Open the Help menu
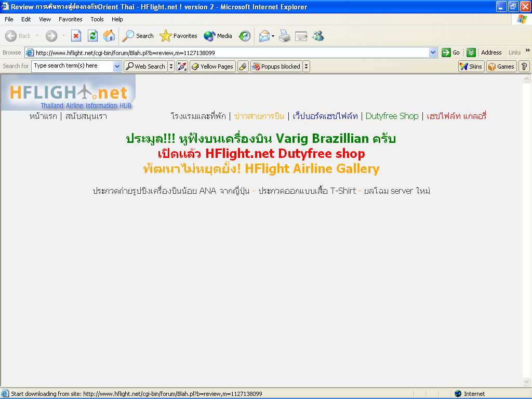The width and height of the screenshot is (532, 399). [x=117, y=19]
